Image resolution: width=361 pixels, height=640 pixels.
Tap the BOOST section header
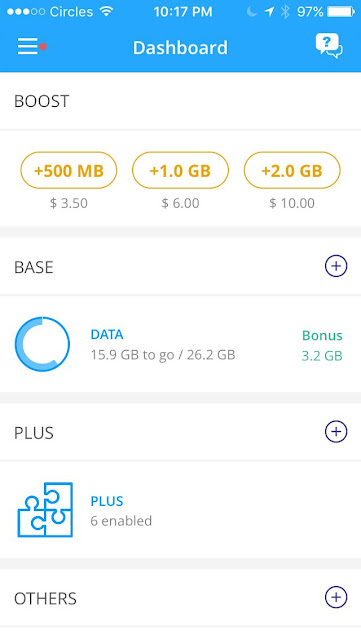[42, 101]
